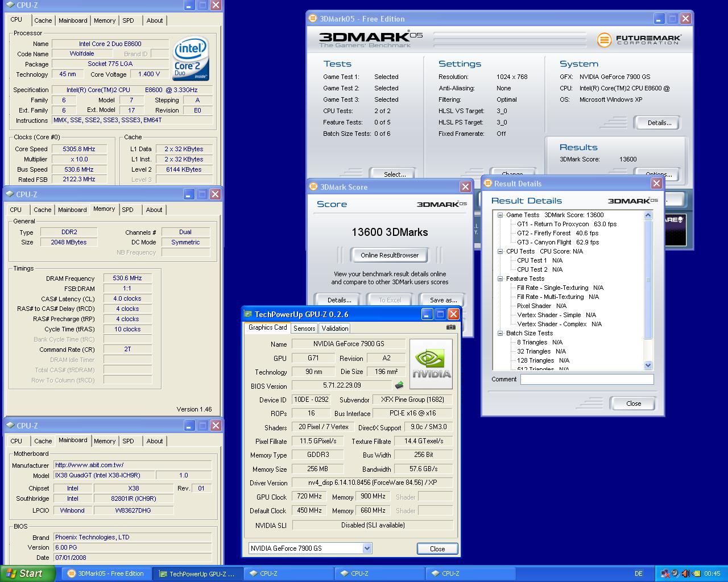Click the 13600 3DMarks score text
This screenshot has height=582, width=728.
click(x=390, y=232)
